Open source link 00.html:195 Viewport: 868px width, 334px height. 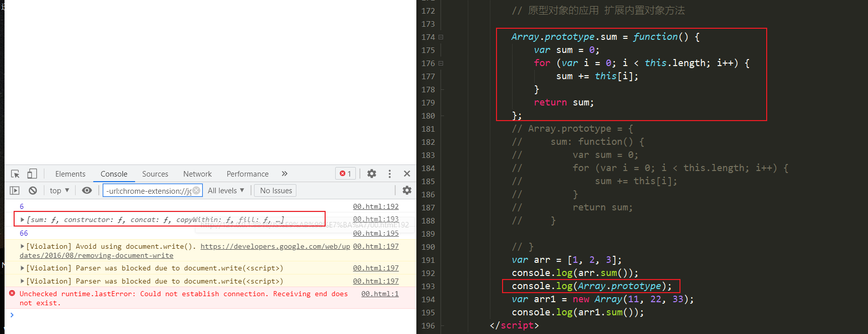tap(376, 233)
